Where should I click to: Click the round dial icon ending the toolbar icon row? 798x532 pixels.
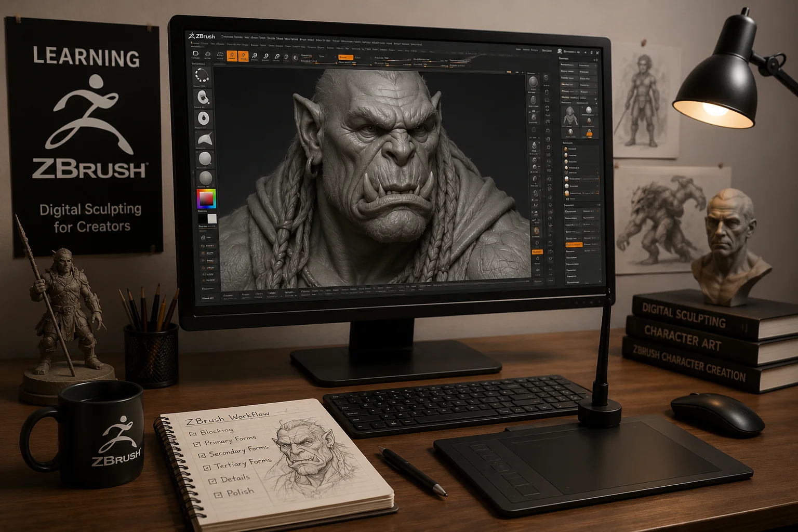point(295,58)
